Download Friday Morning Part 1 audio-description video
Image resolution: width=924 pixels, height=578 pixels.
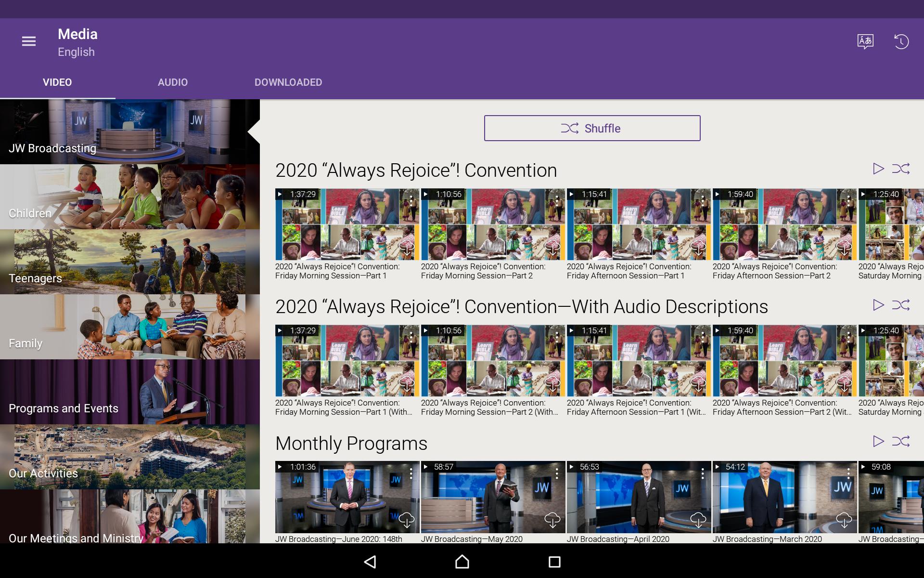point(407,384)
